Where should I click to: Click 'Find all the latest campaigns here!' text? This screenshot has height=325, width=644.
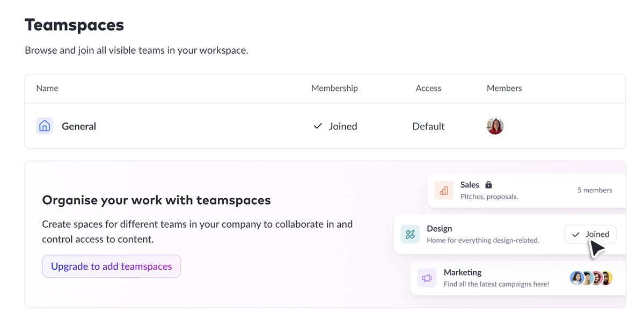(496, 284)
